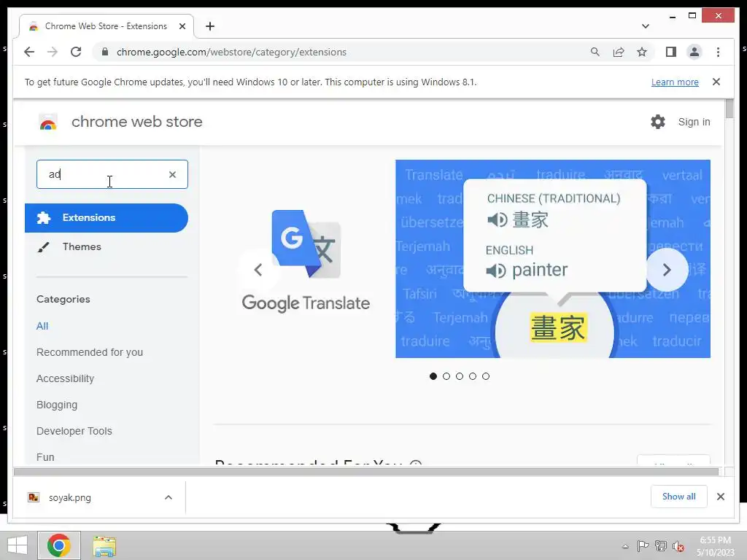Choose the Blogging category

pyautogui.click(x=57, y=405)
